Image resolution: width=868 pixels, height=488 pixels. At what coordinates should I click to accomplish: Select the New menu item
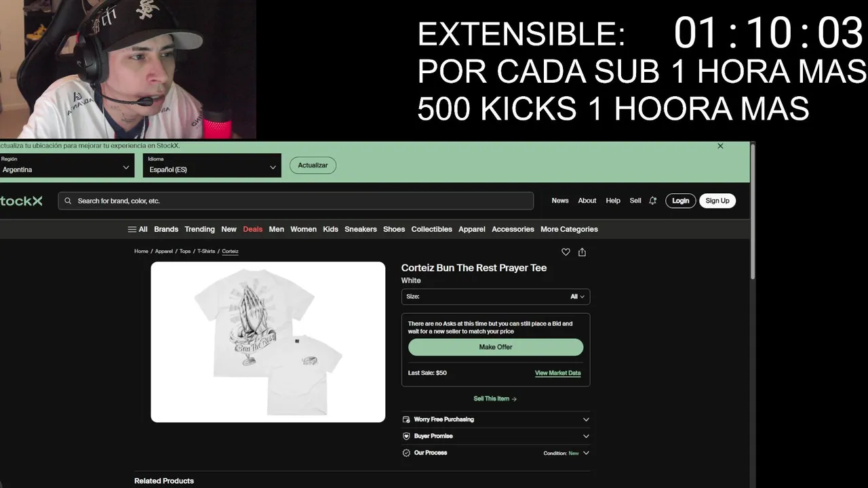(229, 229)
